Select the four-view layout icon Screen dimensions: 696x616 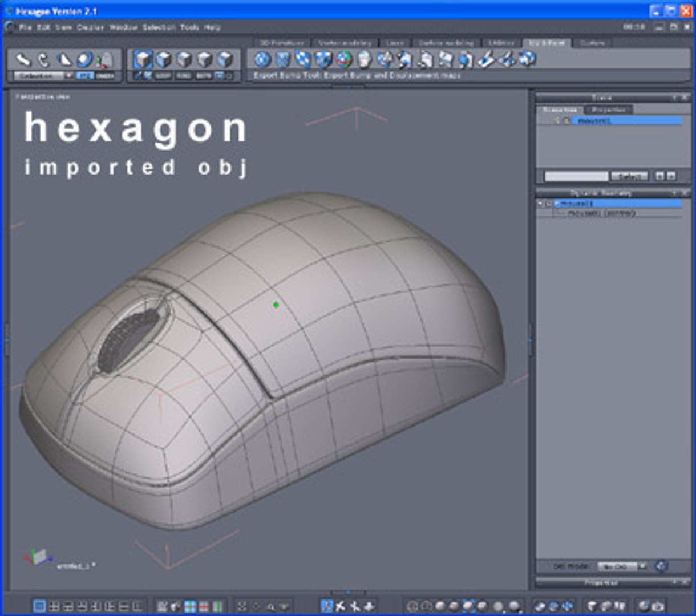(54, 606)
